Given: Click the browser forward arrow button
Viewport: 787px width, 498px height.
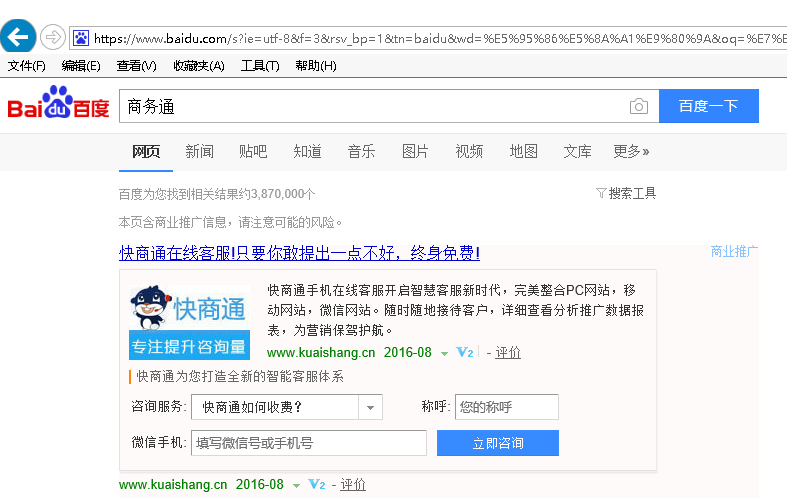Looking at the screenshot, I should (53, 37).
